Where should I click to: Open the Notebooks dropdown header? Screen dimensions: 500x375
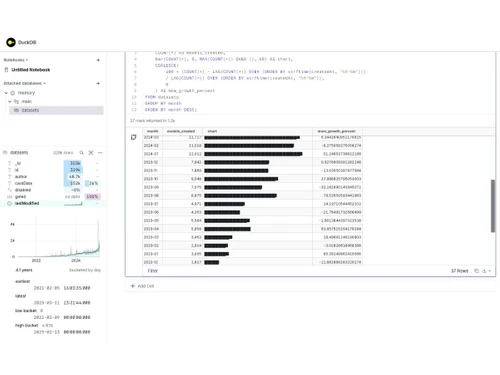(x=16, y=60)
